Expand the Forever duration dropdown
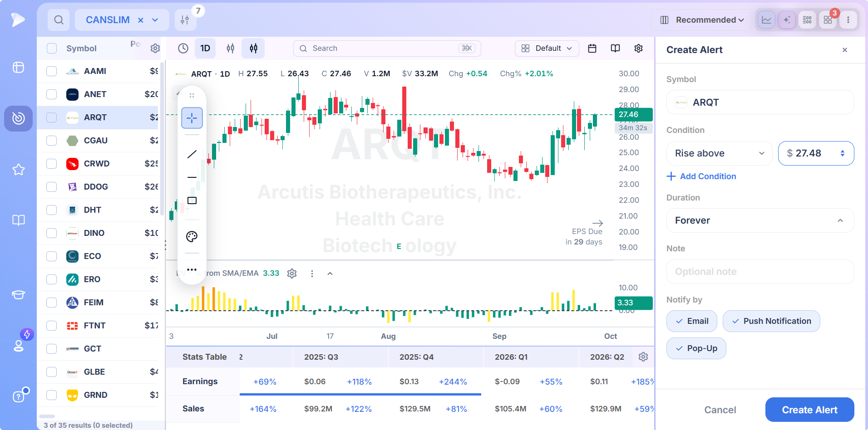Screen dimensions: 868x430 tap(760, 220)
